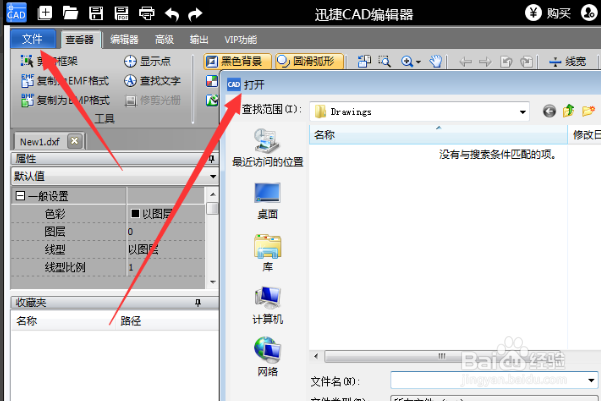Screen dimensions: 601x401
Task: Click the new file icon in title bar
Action: pyautogui.click(x=45, y=13)
